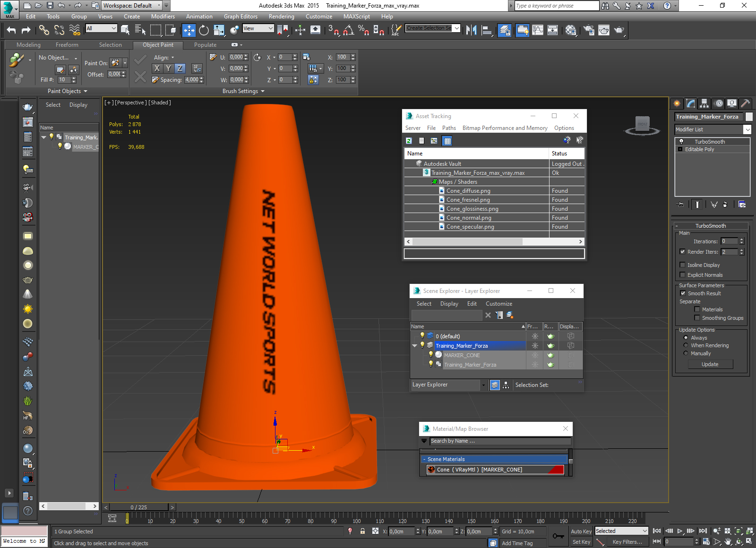
Task: Go to animation start frame
Action: 657,531
